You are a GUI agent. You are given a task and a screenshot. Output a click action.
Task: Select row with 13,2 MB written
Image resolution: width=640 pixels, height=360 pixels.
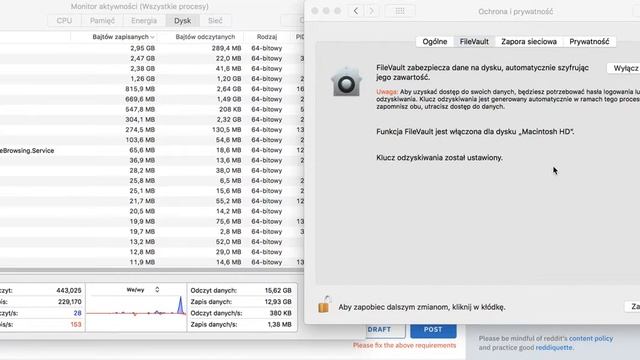coord(152,242)
